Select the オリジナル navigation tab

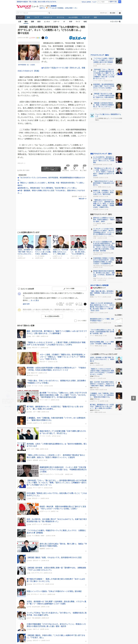[x=60, y=17]
